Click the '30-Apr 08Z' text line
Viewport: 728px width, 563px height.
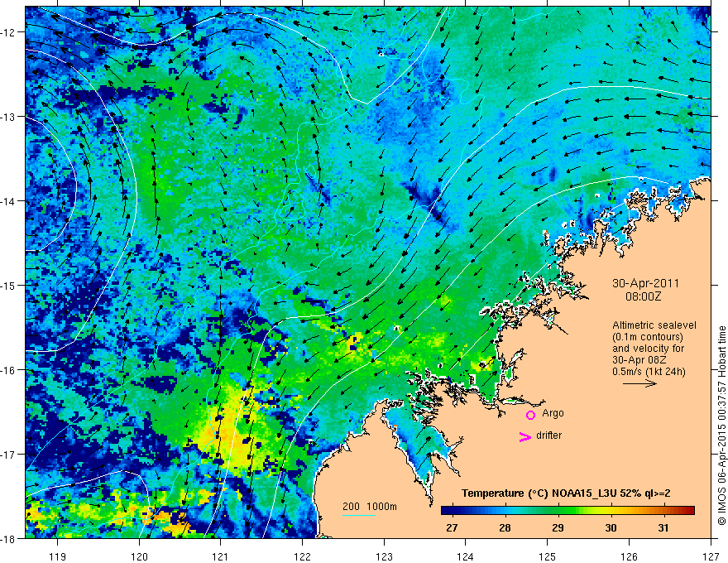coord(639,360)
